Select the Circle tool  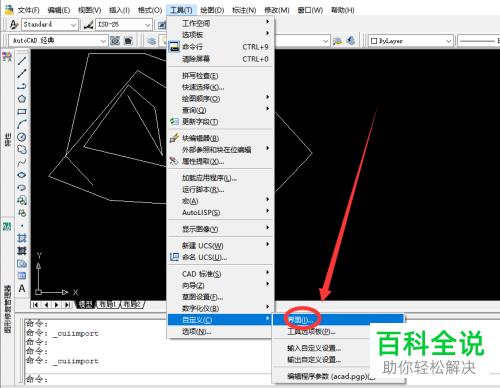coord(22,137)
